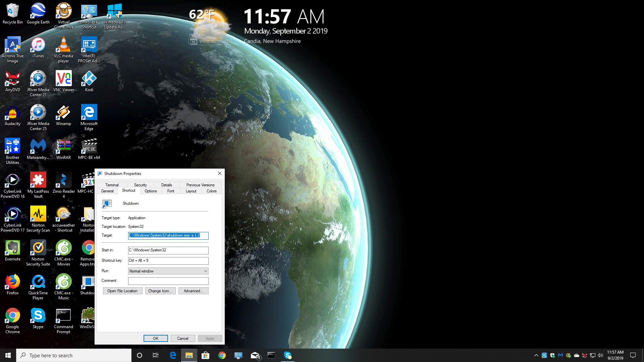
Task: Select the MPC-BE x64 desktop icon
Action: click(89, 149)
